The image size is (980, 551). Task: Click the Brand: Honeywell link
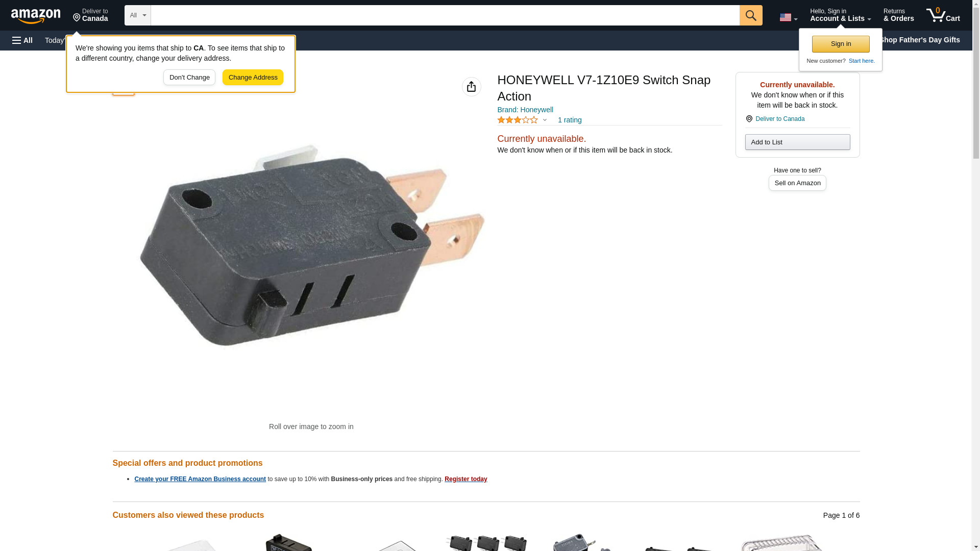[x=525, y=110]
